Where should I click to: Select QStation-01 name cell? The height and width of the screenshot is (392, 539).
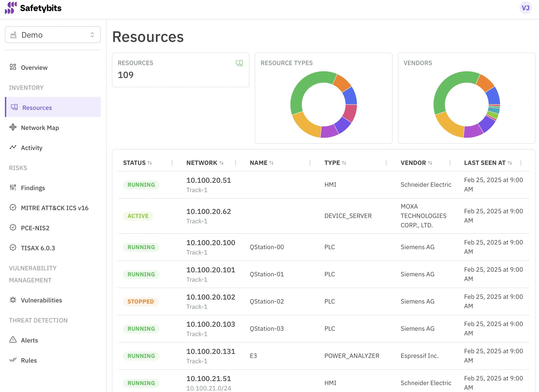tap(267, 274)
